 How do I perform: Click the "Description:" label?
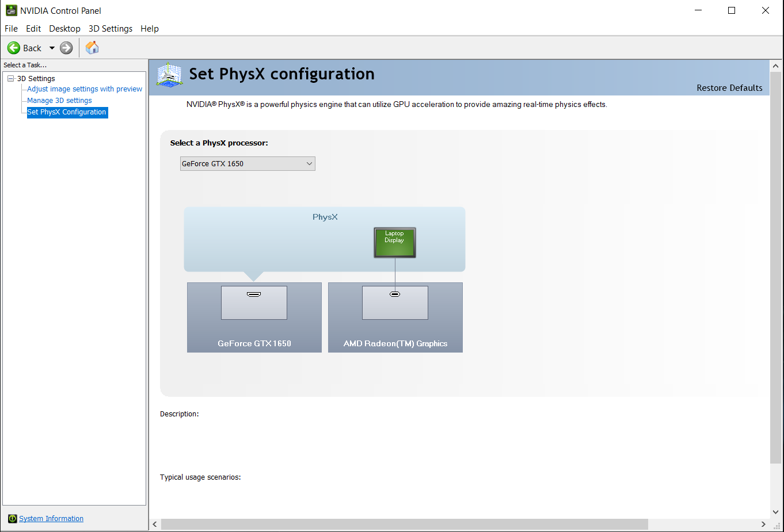pos(180,414)
